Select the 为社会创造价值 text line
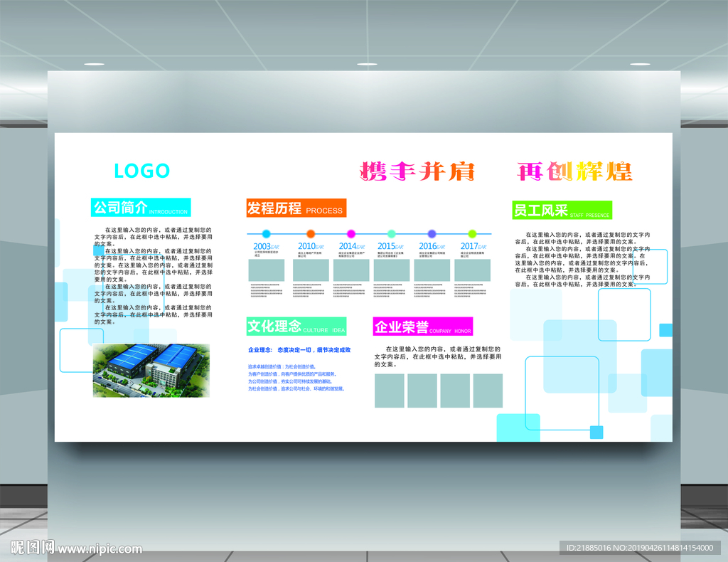 click(296, 388)
